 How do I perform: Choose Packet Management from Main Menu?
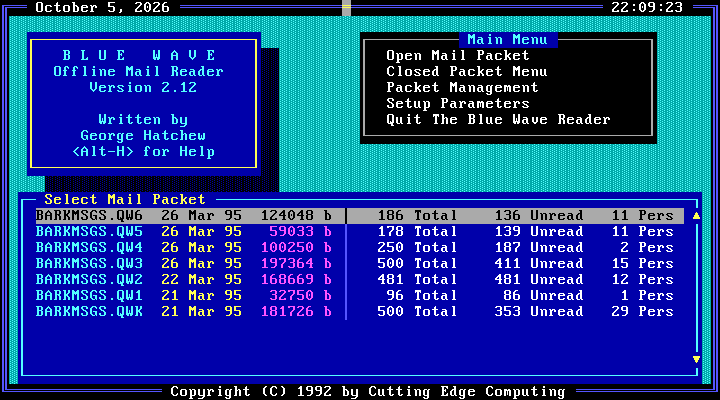coord(462,88)
